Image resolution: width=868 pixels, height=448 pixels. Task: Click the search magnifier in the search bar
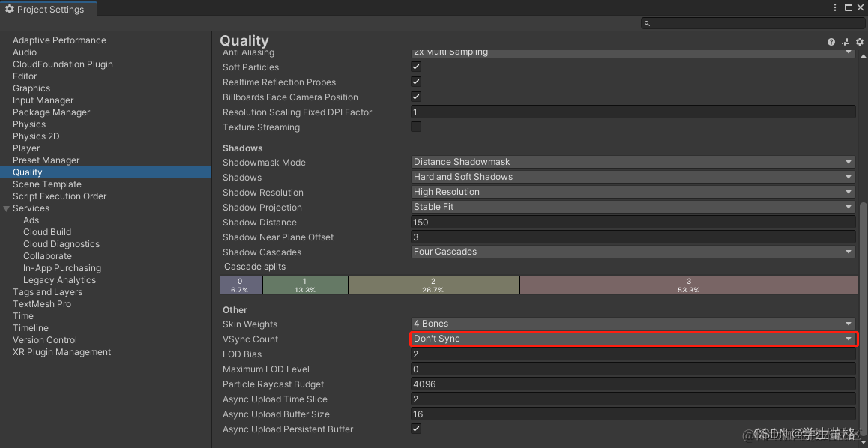(646, 23)
